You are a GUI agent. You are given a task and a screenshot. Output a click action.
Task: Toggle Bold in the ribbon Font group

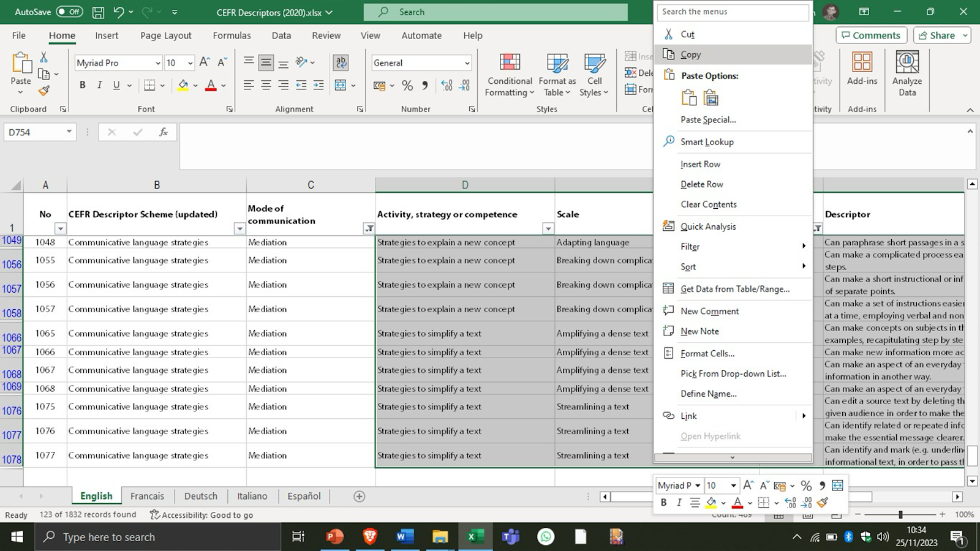[83, 86]
